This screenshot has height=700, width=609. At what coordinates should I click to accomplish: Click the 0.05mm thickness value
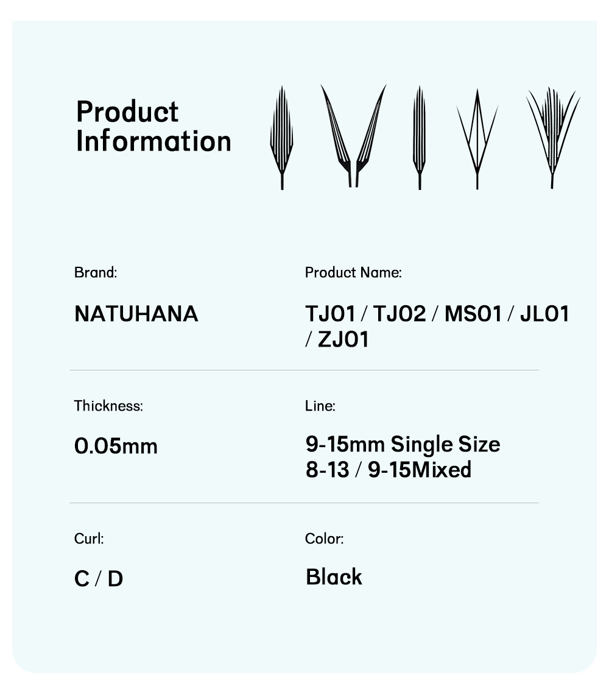(x=116, y=446)
